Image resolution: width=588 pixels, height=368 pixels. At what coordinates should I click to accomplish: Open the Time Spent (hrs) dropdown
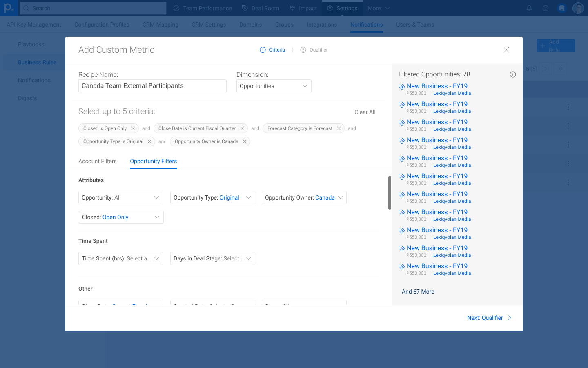(120, 258)
